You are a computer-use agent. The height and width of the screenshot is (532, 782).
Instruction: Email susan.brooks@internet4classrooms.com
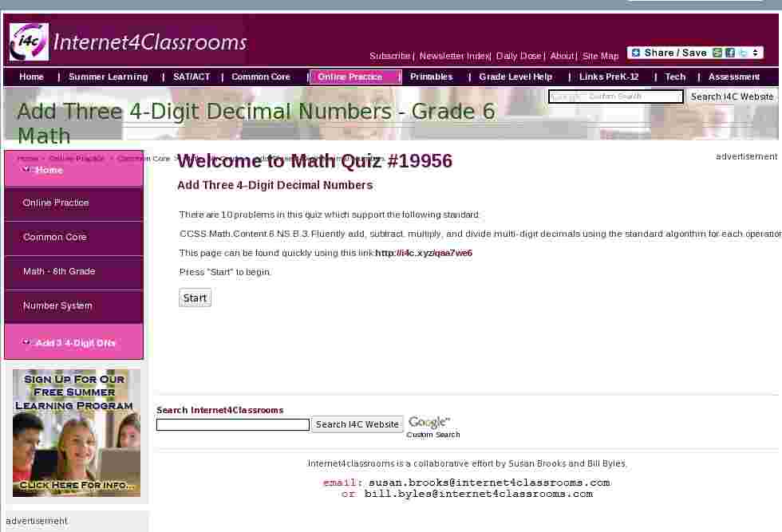click(x=489, y=483)
